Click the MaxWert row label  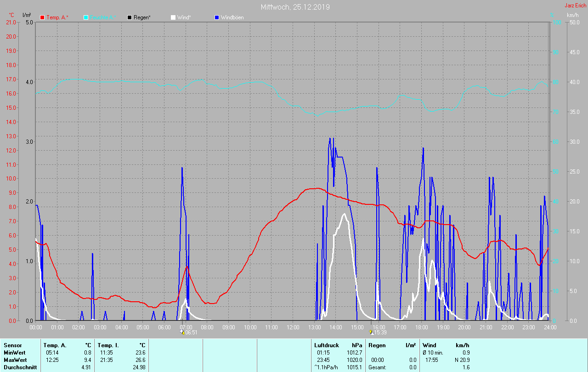coord(15,360)
